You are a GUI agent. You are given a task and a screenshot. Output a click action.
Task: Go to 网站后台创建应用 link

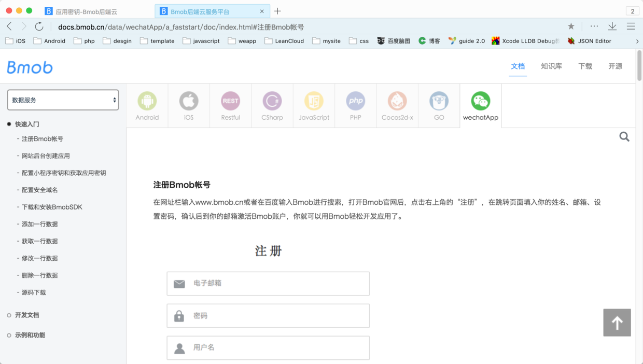[46, 156]
